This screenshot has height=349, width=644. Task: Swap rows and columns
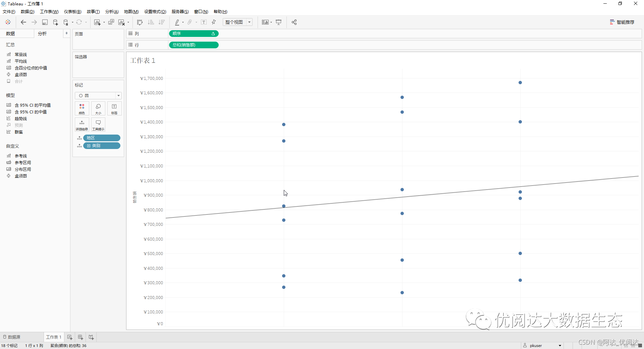pos(140,22)
